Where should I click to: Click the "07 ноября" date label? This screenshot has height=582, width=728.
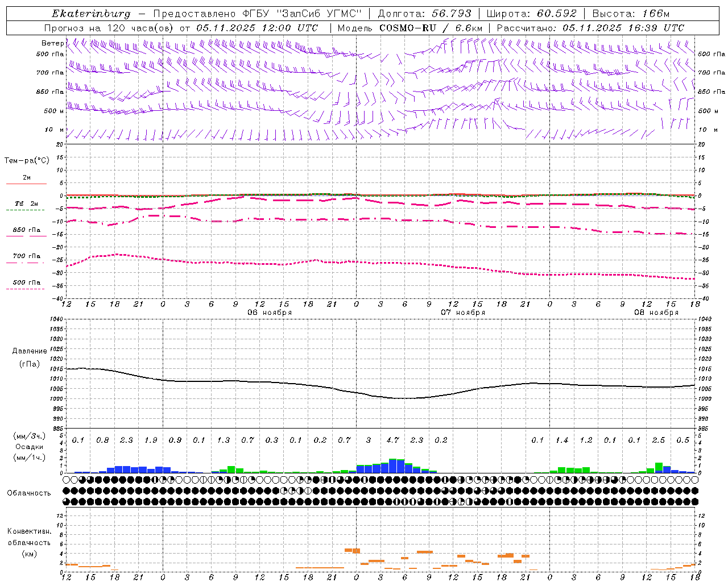click(x=463, y=313)
